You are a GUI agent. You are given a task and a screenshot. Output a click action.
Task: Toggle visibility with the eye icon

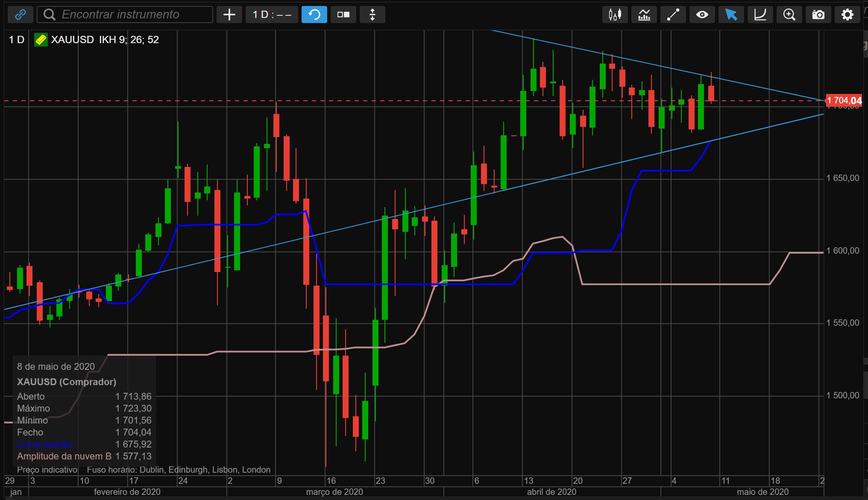[x=702, y=15]
